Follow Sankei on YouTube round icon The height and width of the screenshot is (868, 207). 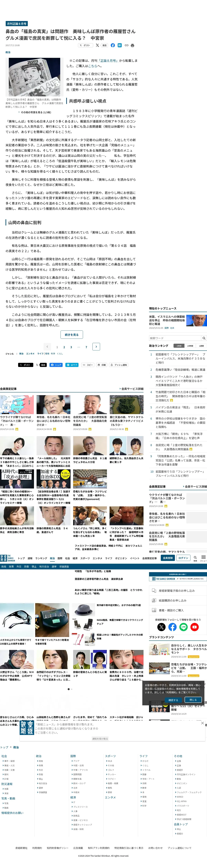[195, 627]
